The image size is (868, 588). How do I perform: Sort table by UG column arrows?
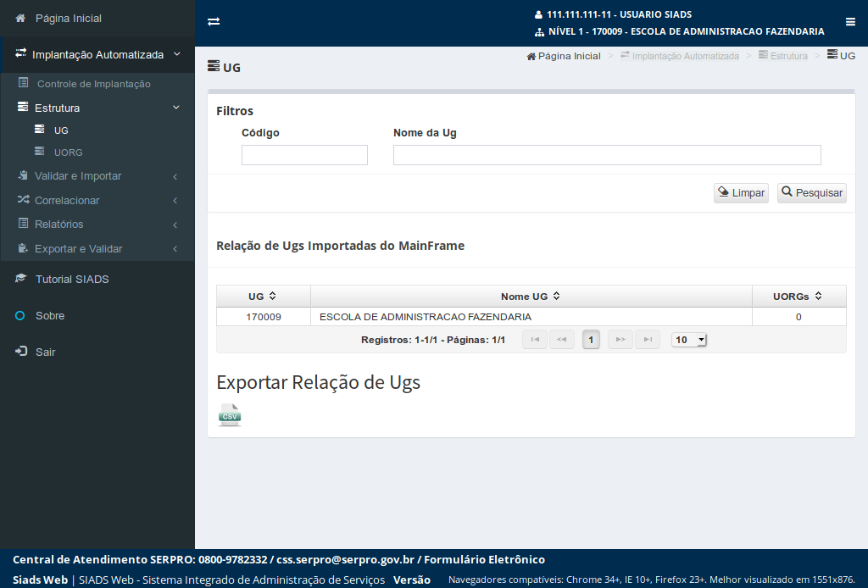click(272, 296)
